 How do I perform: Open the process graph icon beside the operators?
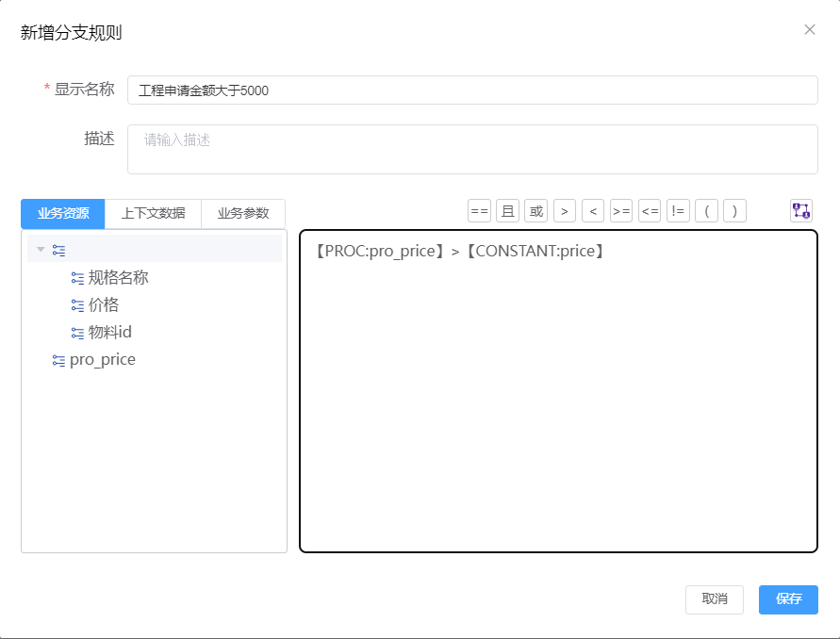tap(800, 210)
